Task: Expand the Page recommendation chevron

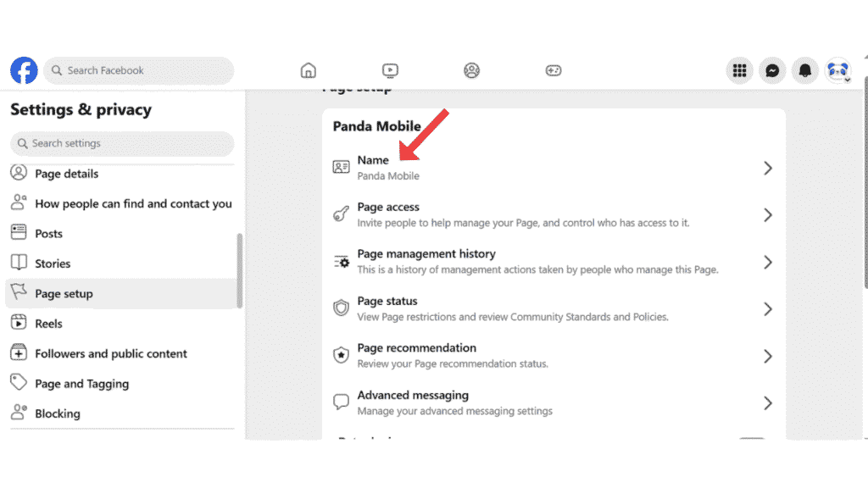Action: [x=768, y=357]
